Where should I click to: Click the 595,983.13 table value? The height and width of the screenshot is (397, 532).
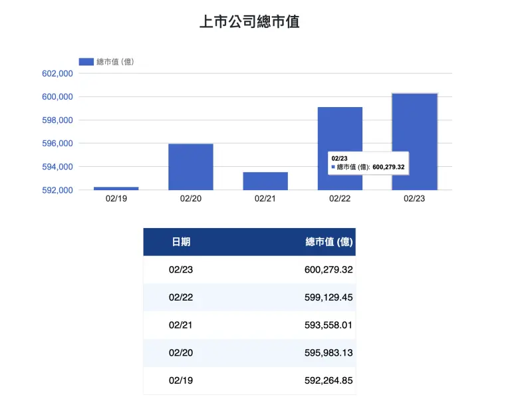(329, 353)
